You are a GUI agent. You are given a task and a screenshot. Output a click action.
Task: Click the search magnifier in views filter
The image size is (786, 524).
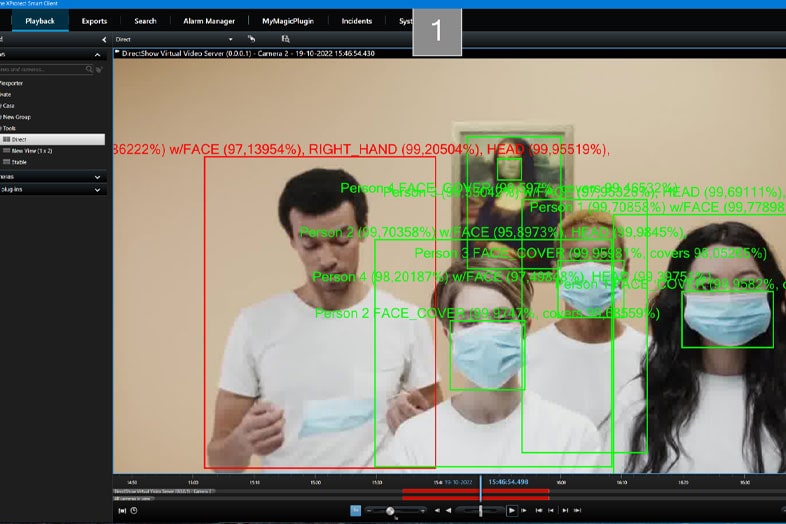pyautogui.click(x=89, y=69)
